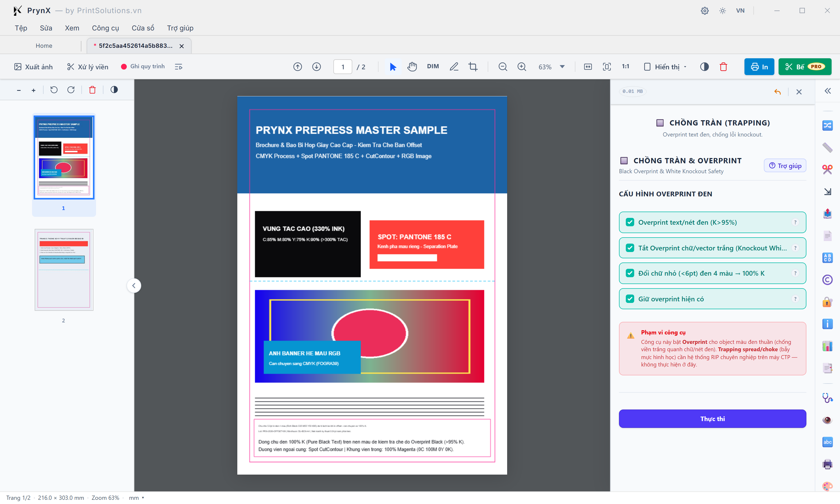Open settings gear in title bar
The image size is (840, 504).
click(705, 10)
